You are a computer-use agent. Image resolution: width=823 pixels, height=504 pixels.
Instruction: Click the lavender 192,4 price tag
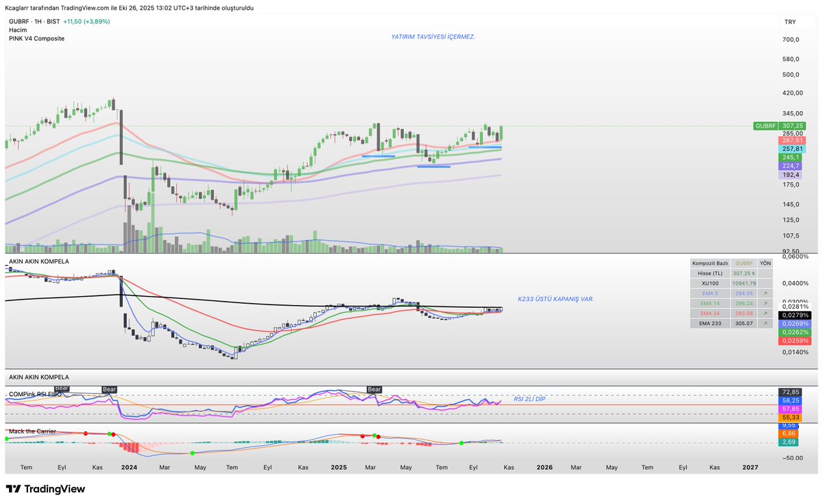[791, 175]
